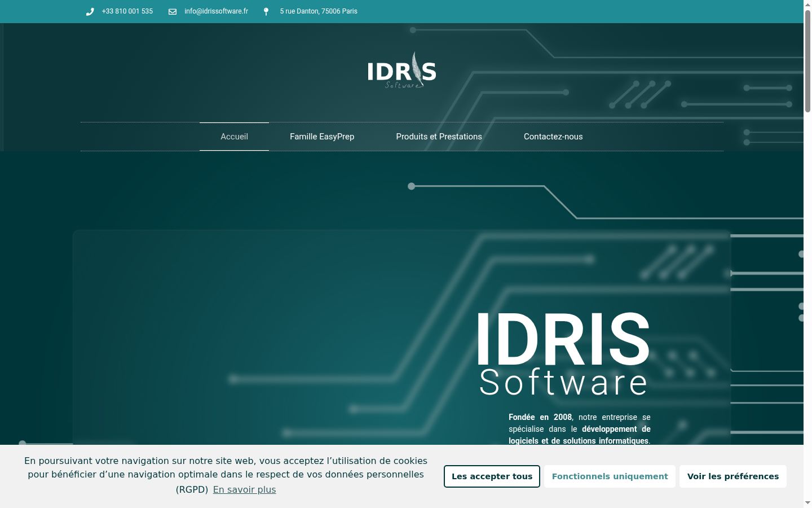Click the scrollbar up arrow
The image size is (812, 508).
(x=807, y=4)
